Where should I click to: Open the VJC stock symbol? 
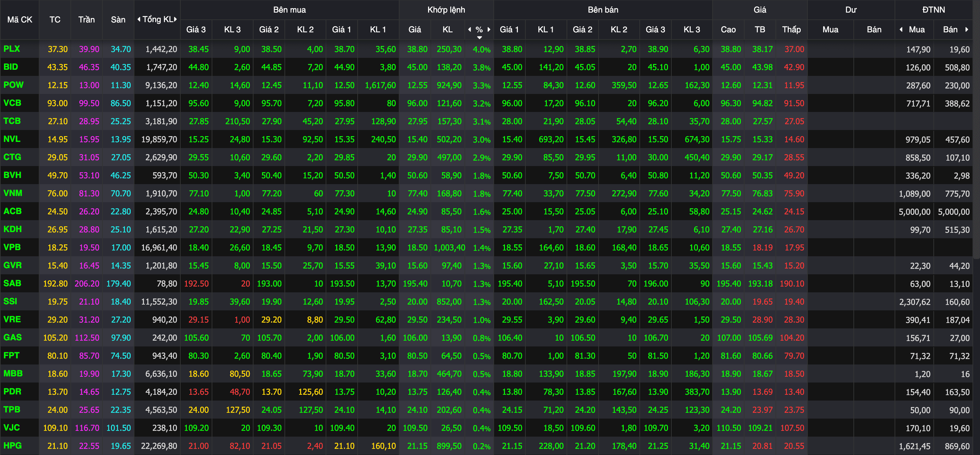coord(12,428)
